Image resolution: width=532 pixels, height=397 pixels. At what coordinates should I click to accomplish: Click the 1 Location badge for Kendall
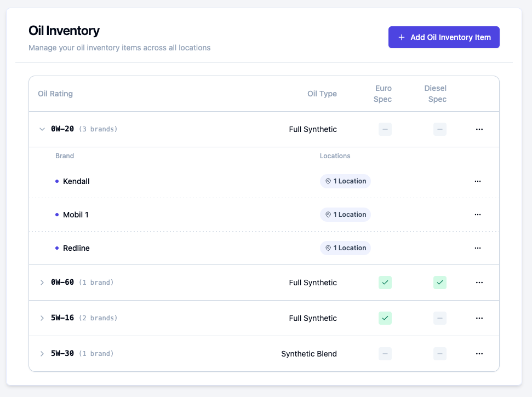click(345, 181)
